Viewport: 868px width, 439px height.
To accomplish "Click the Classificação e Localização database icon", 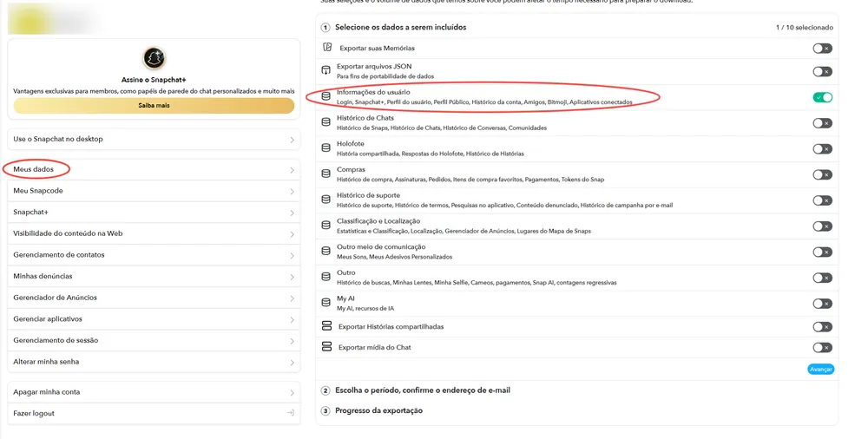I will pos(326,226).
